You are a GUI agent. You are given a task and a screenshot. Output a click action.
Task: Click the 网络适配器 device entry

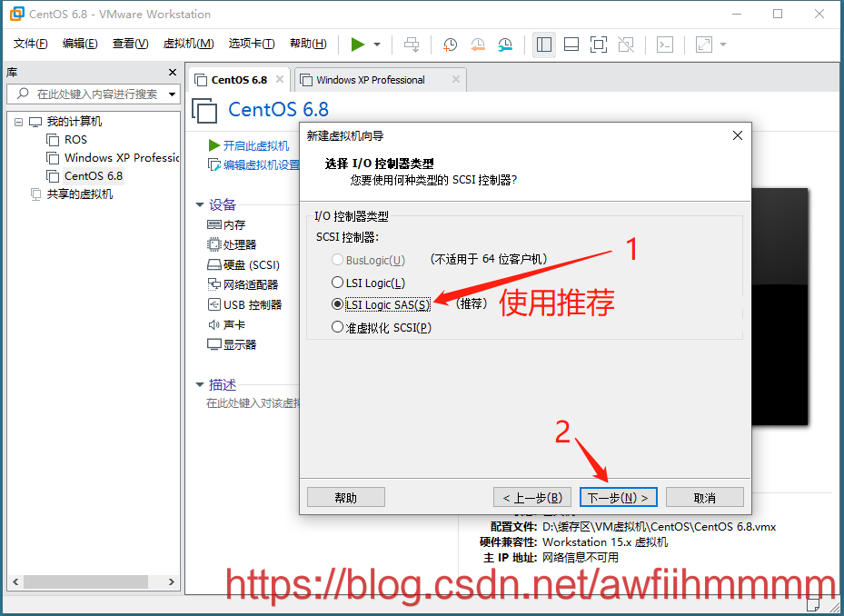(243, 284)
